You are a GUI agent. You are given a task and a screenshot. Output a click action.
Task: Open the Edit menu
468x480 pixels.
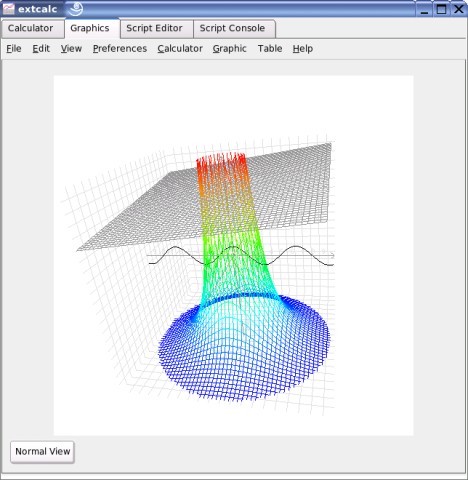[x=41, y=49]
